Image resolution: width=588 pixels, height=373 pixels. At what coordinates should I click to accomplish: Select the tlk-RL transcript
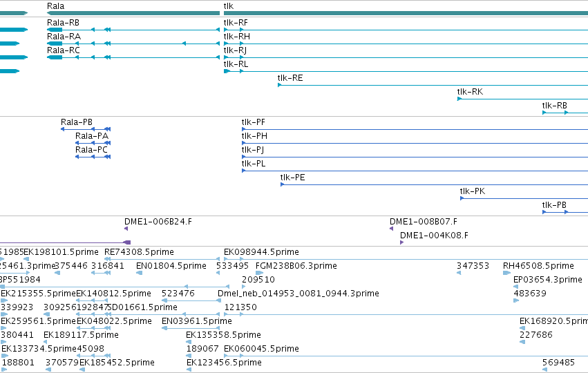tap(406, 71)
